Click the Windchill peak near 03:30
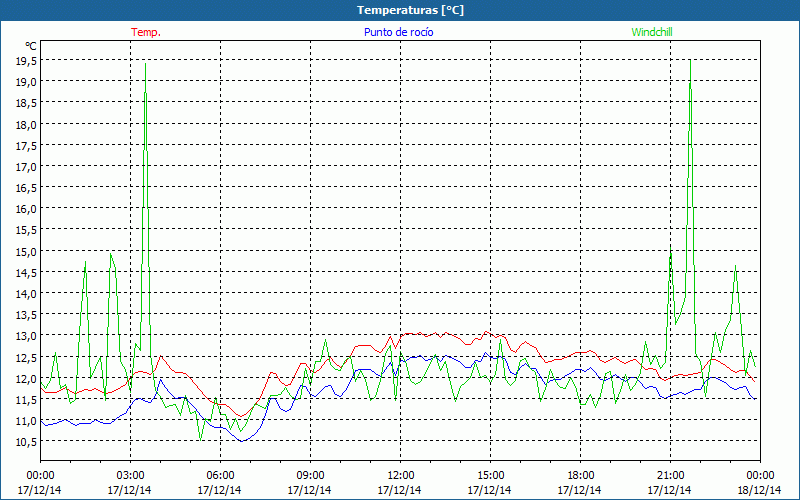The image size is (800, 500). tap(145, 64)
